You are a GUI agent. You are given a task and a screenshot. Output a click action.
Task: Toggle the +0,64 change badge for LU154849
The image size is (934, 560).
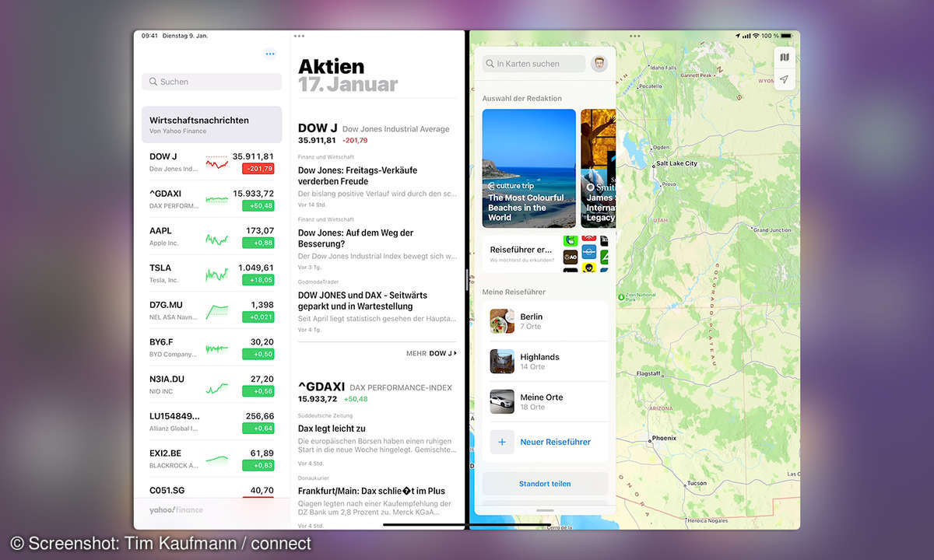(x=258, y=429)
